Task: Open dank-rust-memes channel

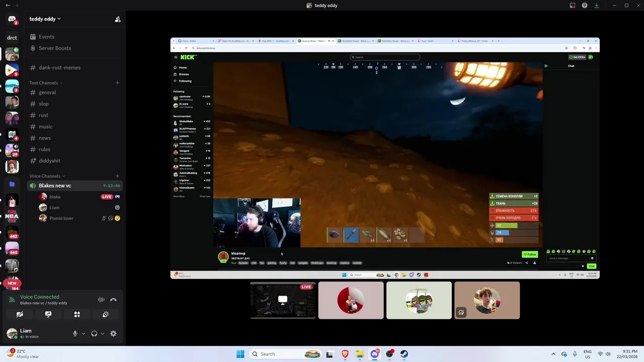Action: tap(74, 67)
